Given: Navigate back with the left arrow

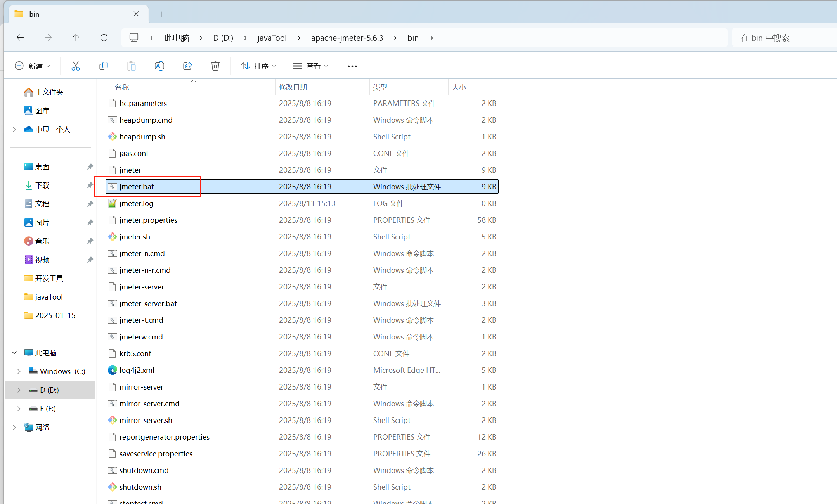Looking at the screenshot, I should point(20,38).
